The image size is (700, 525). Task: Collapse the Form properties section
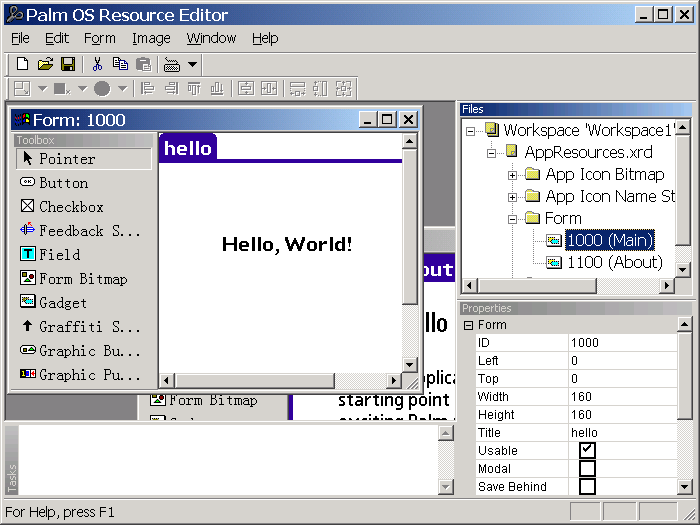pyautogui.click(x=468, y=325)
